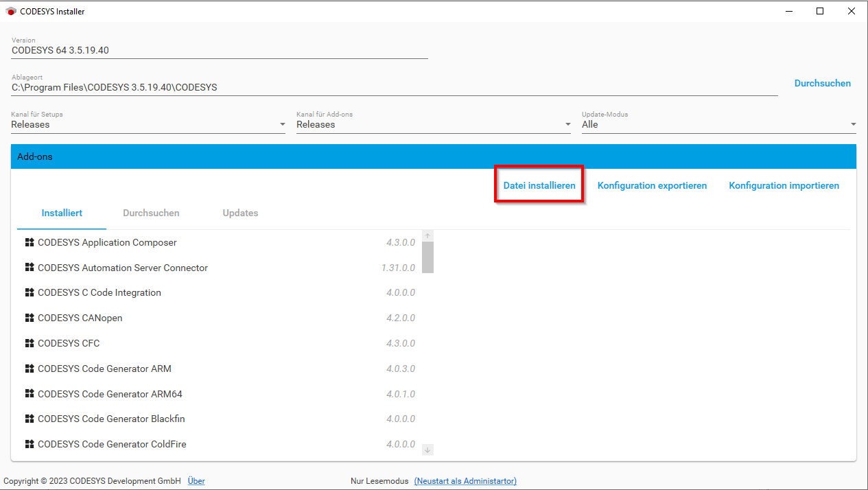Select CODESYS Code Generator ARM64 row
This screenshot has width=868, height=490.
pyautogui.click(x=220, y=394)
